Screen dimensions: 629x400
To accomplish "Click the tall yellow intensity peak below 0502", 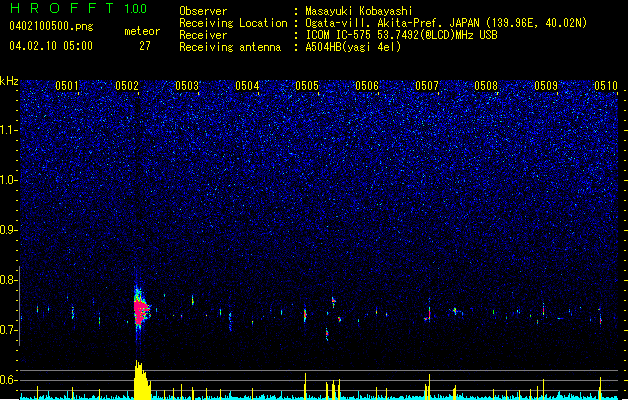I will [x=142, y=380].
